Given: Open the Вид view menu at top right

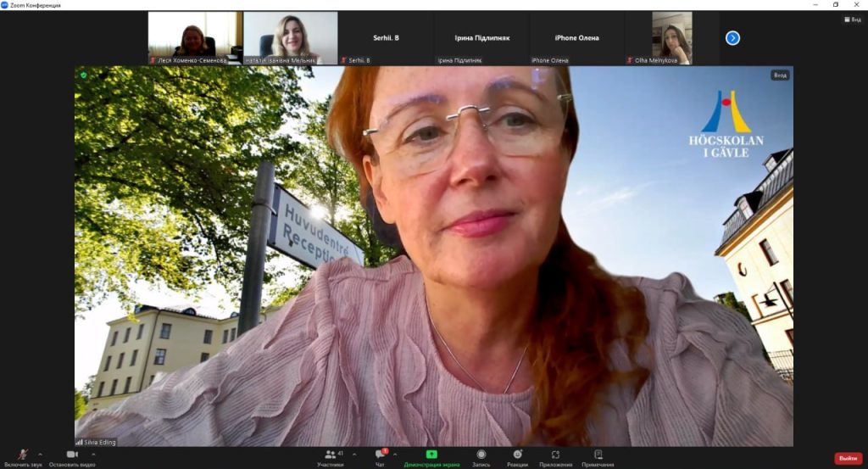Looking at the screenshot, I should (x=852, y=20).
